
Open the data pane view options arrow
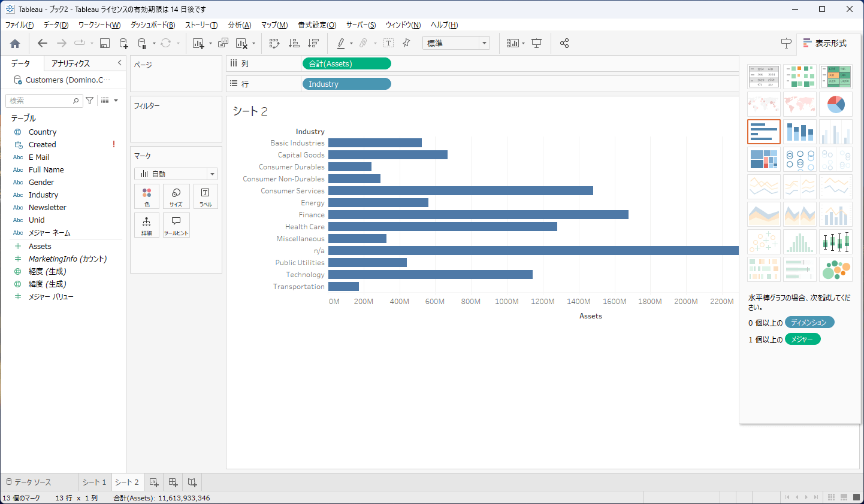pyautogui.click(x=116, y=101)
